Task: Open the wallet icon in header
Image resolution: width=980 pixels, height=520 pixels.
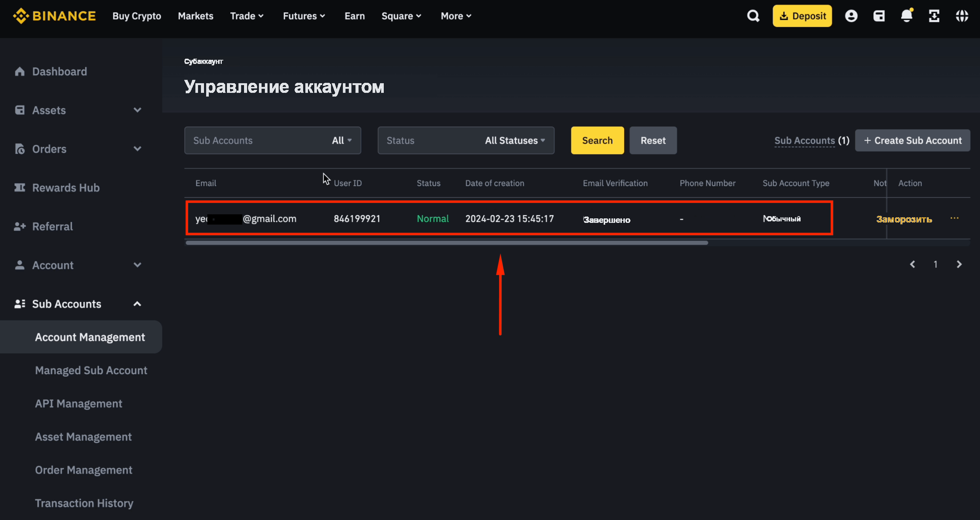Action: tap(879, 16)
